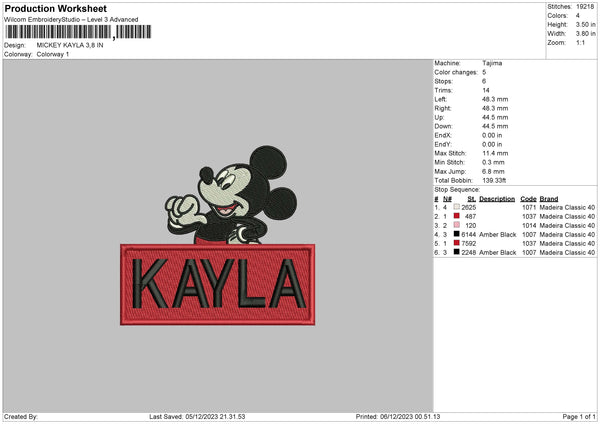Click the 'Created By:' footer label
The image size is (600, 424).
click(x=21, y=416)
